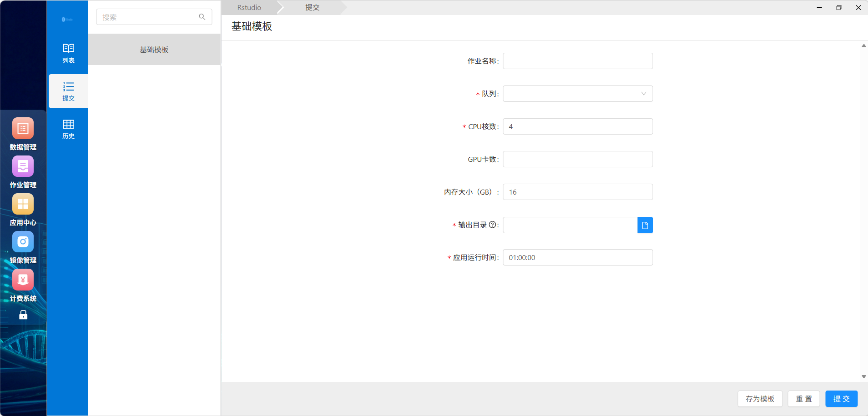Open the 队列 dropdown
Viewport: 868px width, 416px height.
[578, 94]
